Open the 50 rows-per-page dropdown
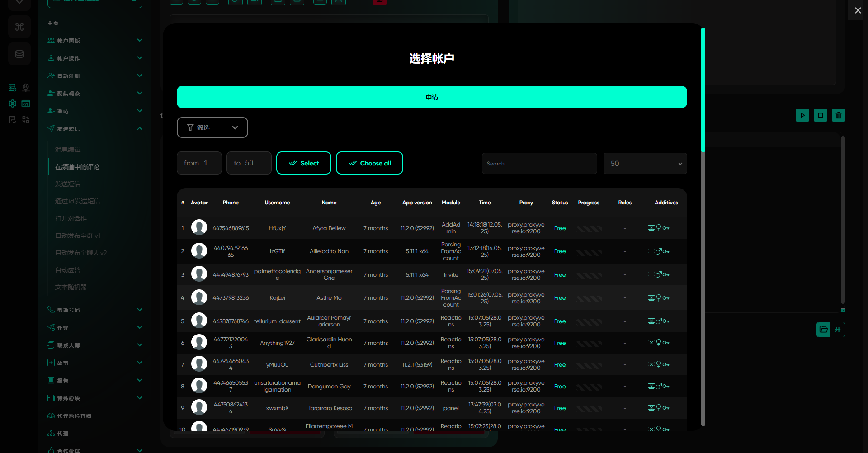Screen dimensions: 868x453 [x=645, y=164]
